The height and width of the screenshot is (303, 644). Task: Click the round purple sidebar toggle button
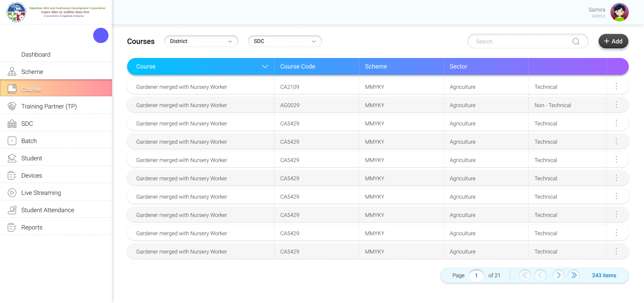coord(101,36)
